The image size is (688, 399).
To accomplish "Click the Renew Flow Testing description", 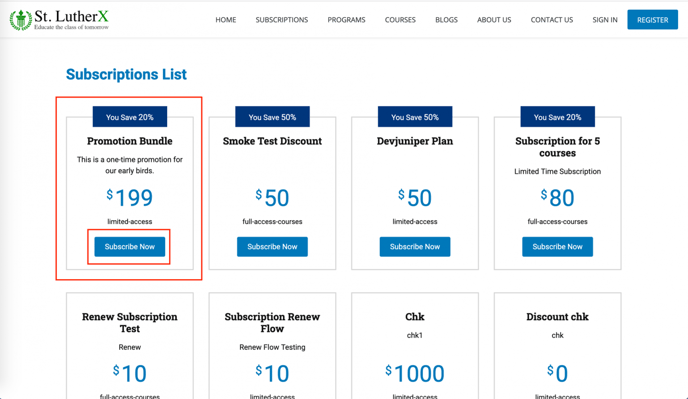I will 272,347.
